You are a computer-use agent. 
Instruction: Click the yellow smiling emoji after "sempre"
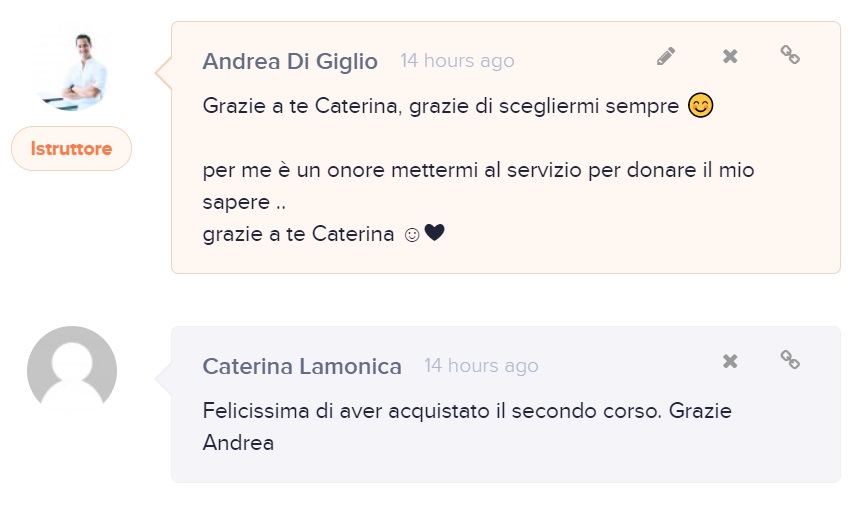[700, 105]
